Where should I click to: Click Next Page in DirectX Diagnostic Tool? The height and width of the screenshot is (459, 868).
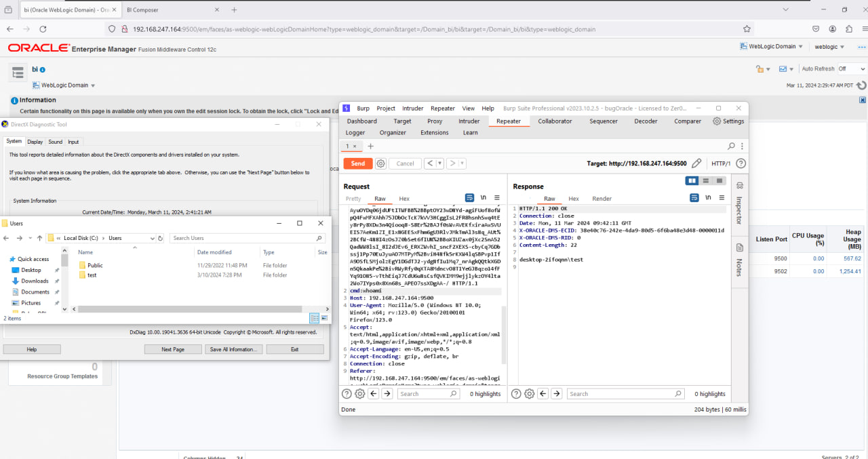pos(173,349)
